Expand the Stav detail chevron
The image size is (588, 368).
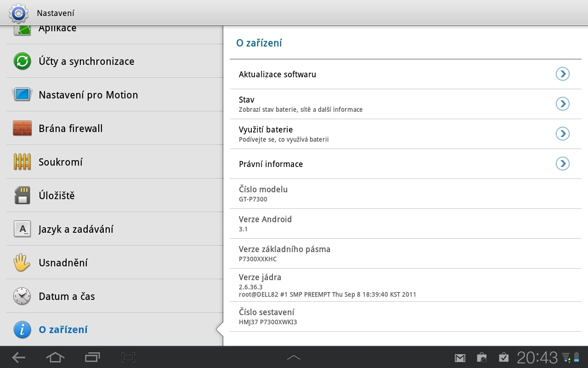(x=562, y=103)
